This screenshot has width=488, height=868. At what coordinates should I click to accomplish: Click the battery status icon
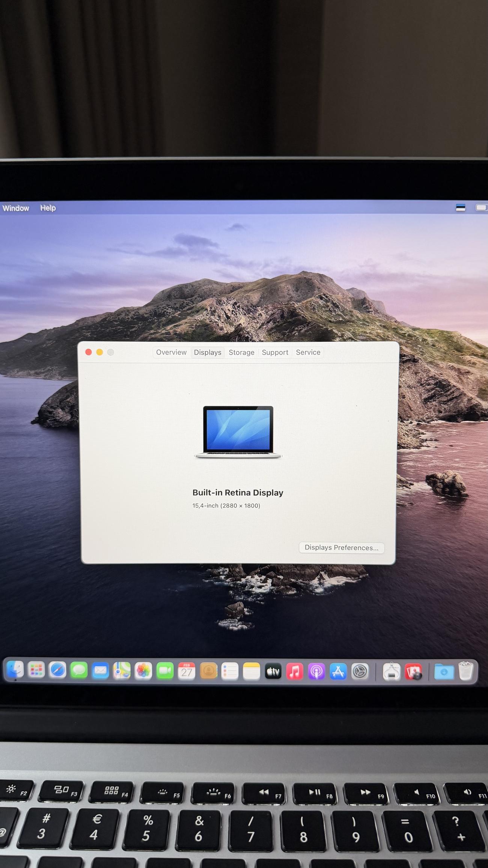481,207
